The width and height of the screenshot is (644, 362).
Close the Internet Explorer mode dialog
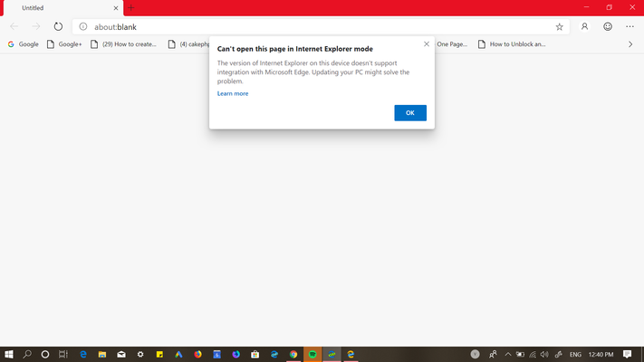427,44
